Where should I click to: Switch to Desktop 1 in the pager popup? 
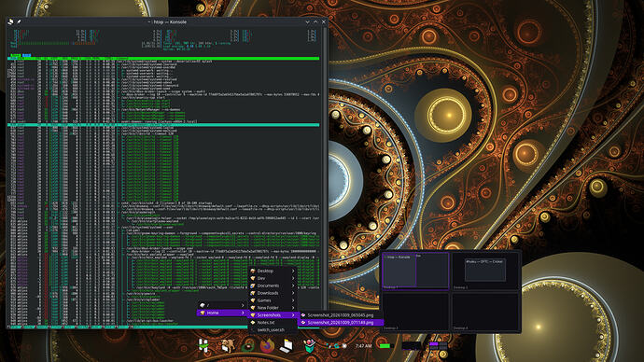(415, 271)
